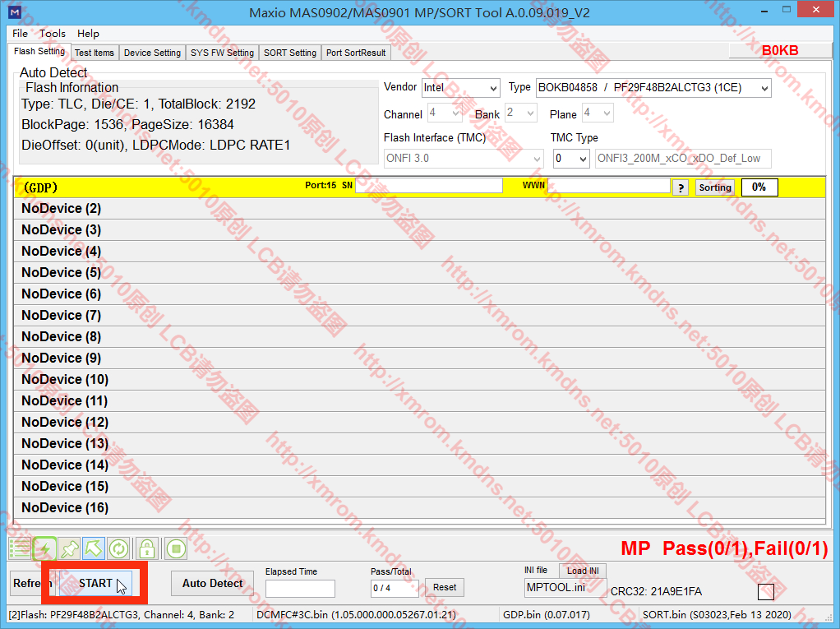840x629 pixels.
Task: Select the NoDevice (8) row
Action: click(419, 337)
